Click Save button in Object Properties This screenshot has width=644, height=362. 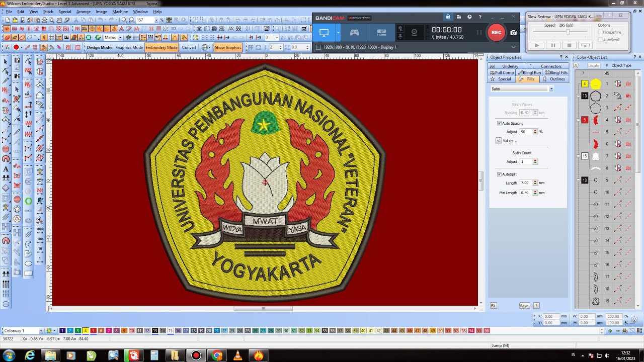(x=524, y=306)
